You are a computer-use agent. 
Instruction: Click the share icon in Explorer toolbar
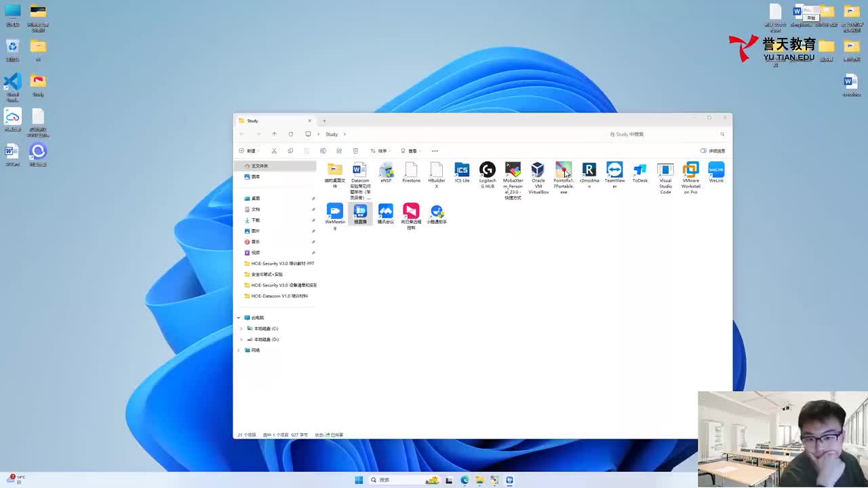[x=339, y=151]
